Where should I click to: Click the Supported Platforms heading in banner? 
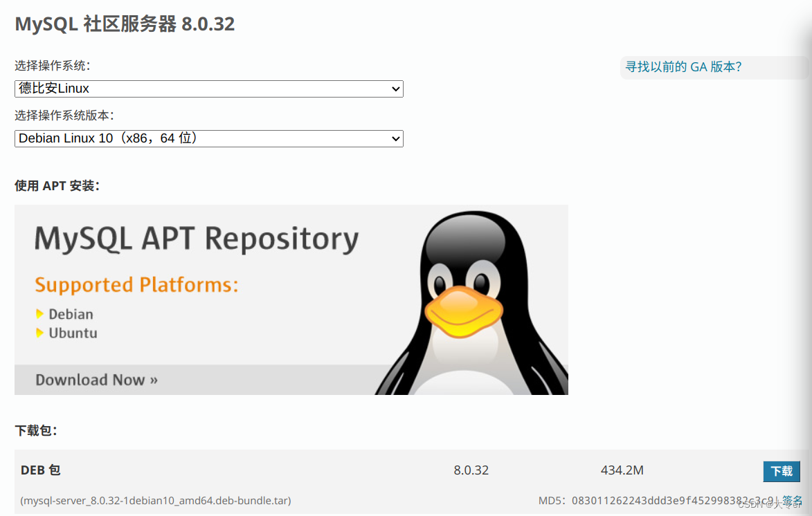[136, 284]
